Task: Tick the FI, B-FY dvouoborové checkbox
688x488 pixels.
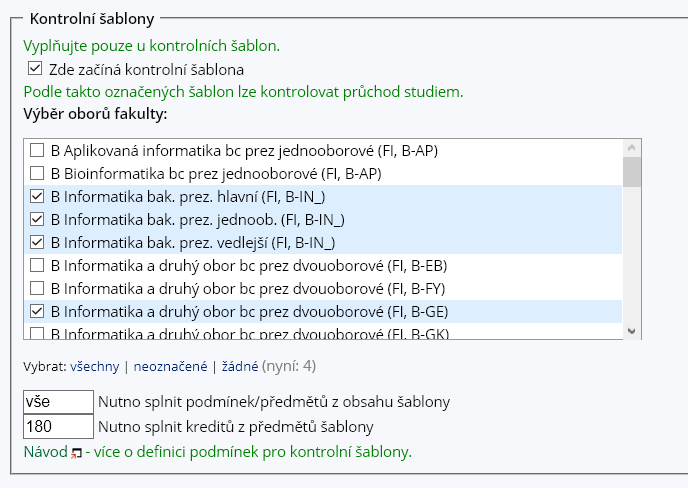Action: tap(37, 288)
